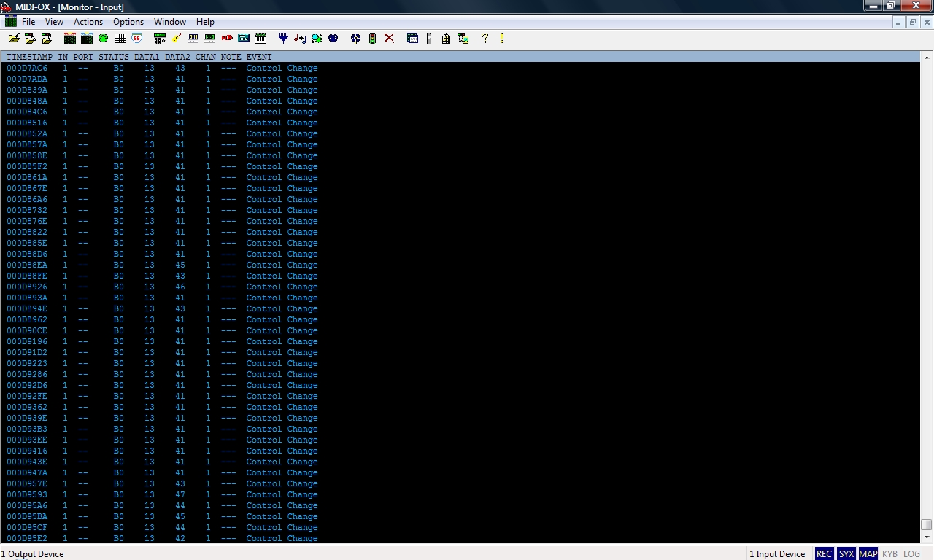Toggle the SYX status bar indicator
Viewport: 934px width, 560px height.
[846, 554]
